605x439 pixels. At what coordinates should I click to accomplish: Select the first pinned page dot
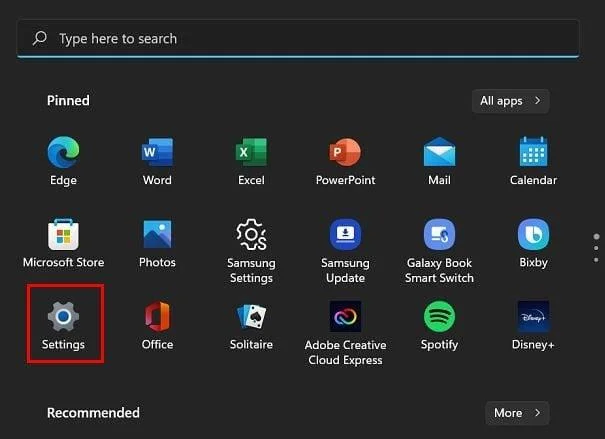597,236
